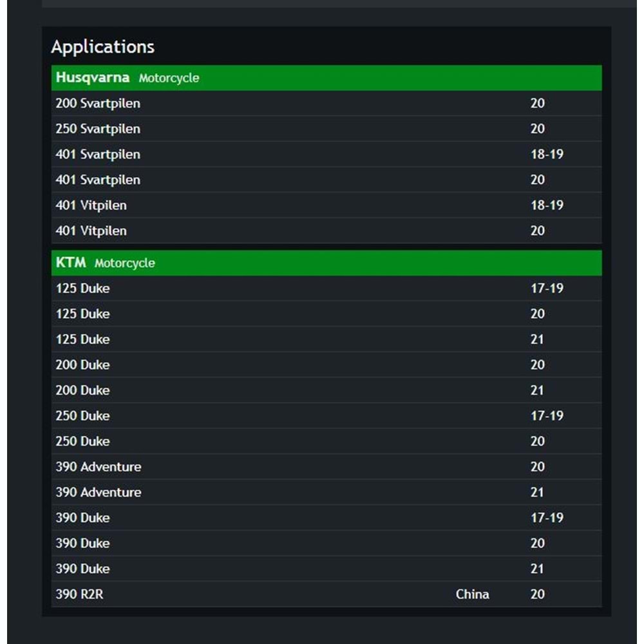This screenshot has height=644, width=644.
Task: Choose 390 Adventure with year 20
Action: [99, 467]
